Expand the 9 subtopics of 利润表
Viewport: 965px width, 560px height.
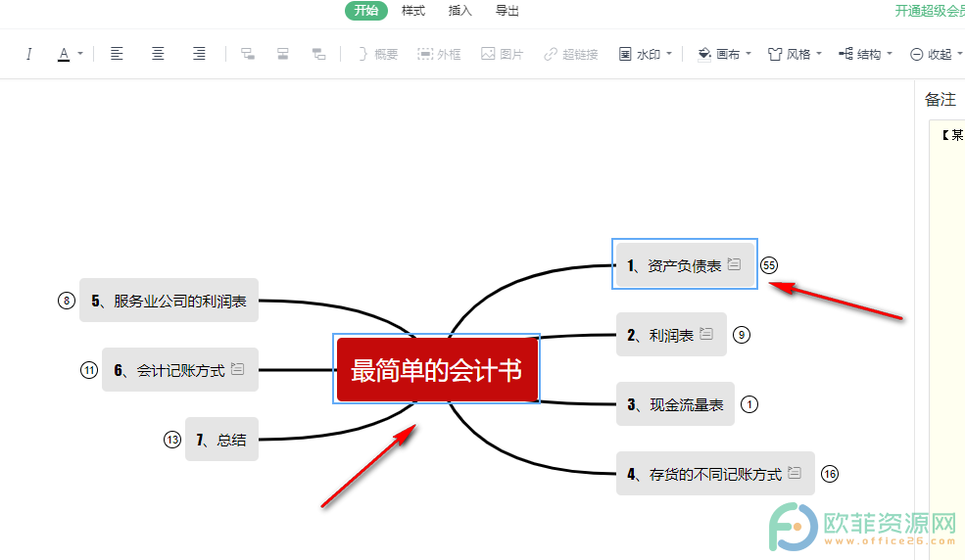pos(741,335)
